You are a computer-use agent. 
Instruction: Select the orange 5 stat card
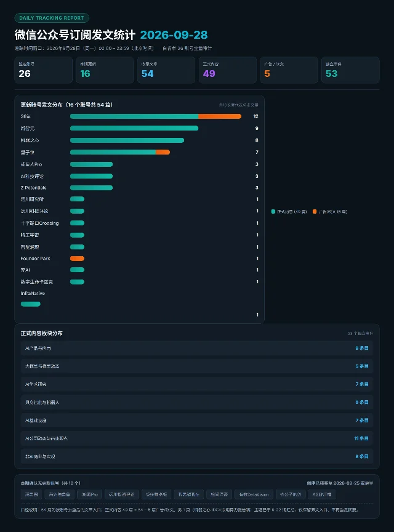pyautogui.click(x=289, y=70)
